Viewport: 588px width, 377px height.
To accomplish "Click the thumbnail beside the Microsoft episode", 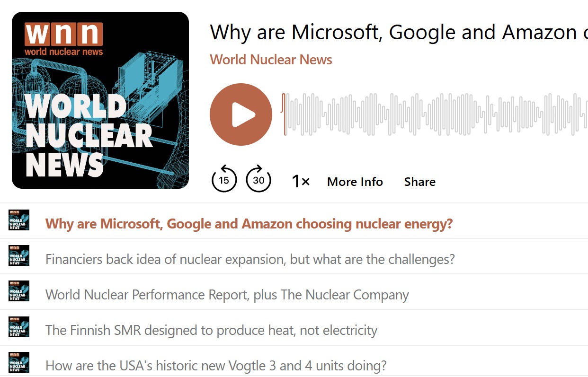I will 19,220.
